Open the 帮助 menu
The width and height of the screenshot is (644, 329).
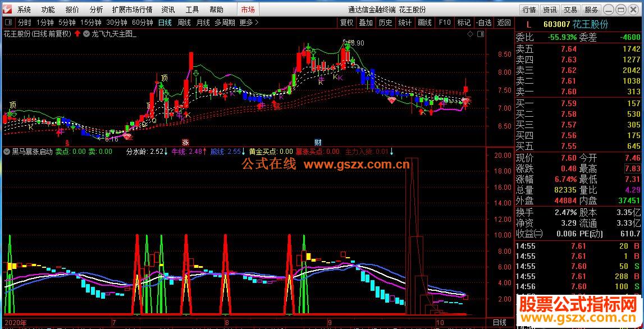[217, 10]
